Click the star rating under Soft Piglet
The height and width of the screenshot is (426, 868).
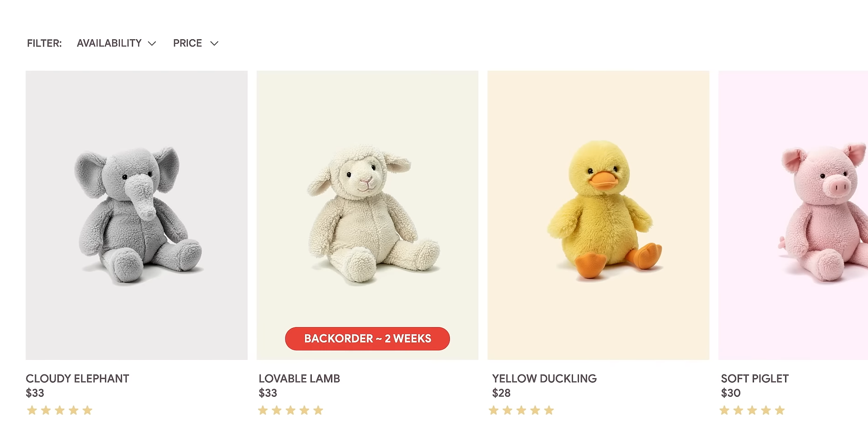(x=752, y=410)
